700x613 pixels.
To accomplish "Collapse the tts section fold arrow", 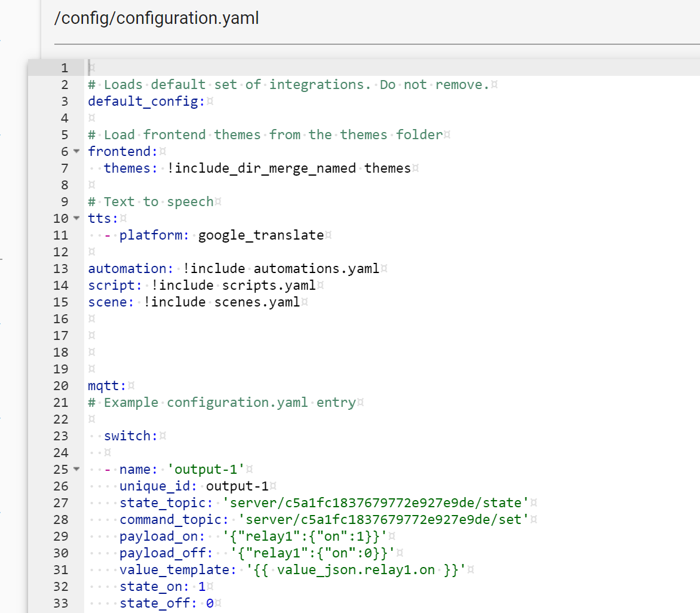I will (x=76, y=219).
